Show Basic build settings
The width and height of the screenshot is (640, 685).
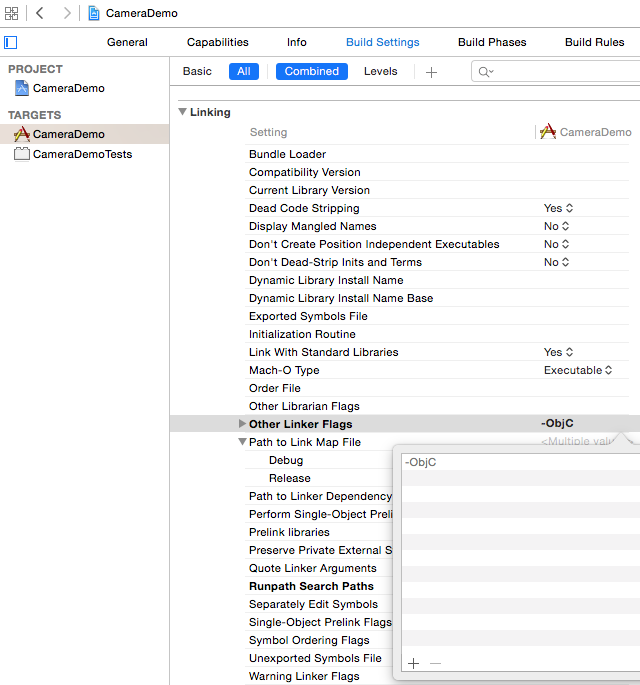click(197, 71)
